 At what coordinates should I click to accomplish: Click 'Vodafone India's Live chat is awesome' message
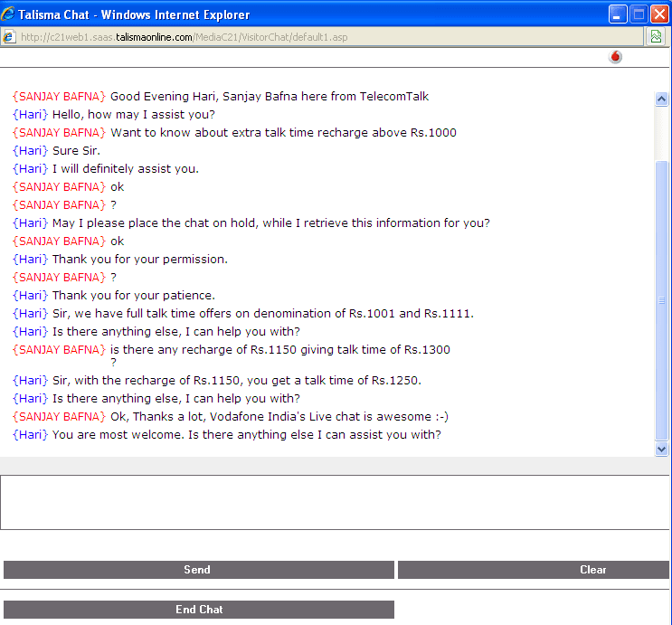[279, 417]
